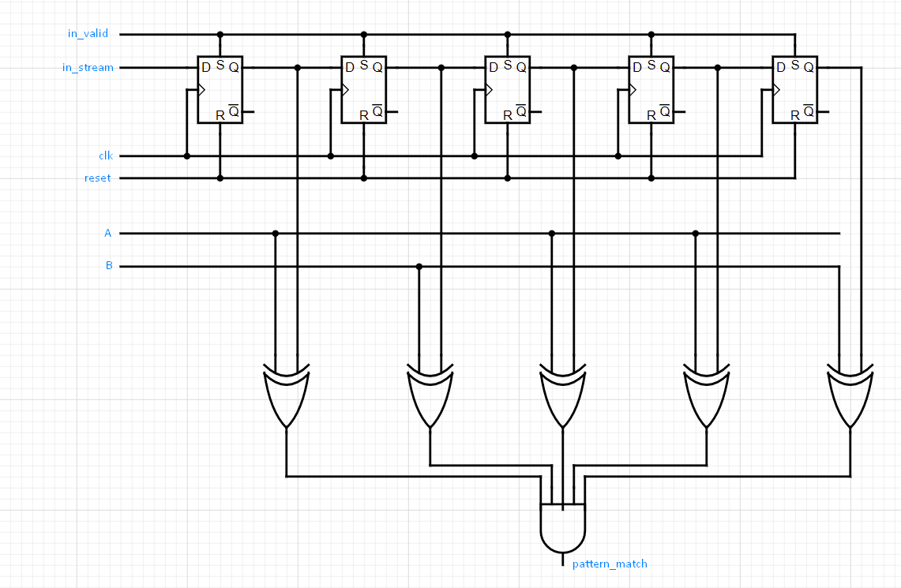Click the wire junction dot on the A net

pos(275,233)
